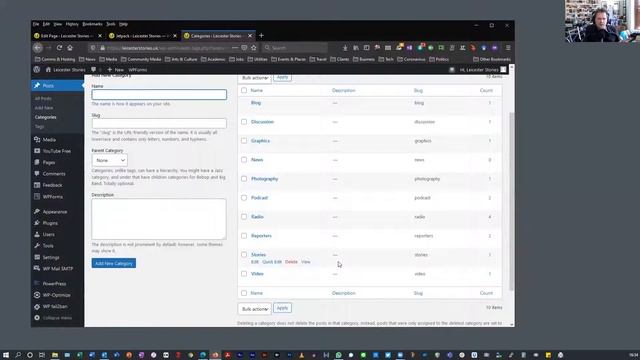Open Firefox hamburger application menu
The width and height of the screenshot is (640, 360).
click(508, 48)
